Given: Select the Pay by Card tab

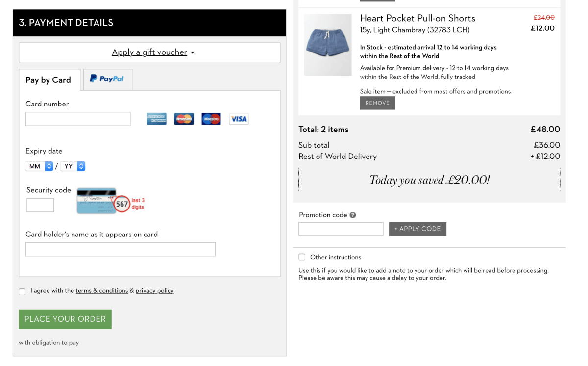Looking at the screenshot, I should click(x=49, y=80).
